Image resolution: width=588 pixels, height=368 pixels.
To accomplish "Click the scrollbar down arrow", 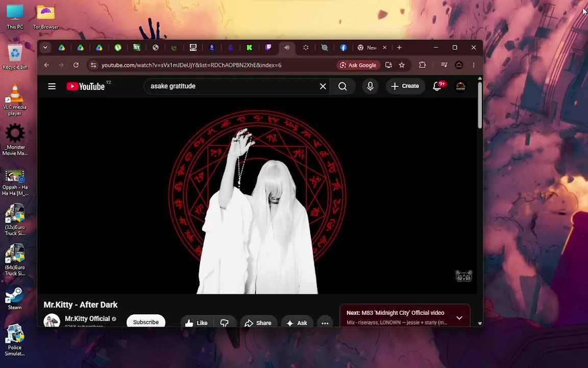I will [x=480, y=324].
